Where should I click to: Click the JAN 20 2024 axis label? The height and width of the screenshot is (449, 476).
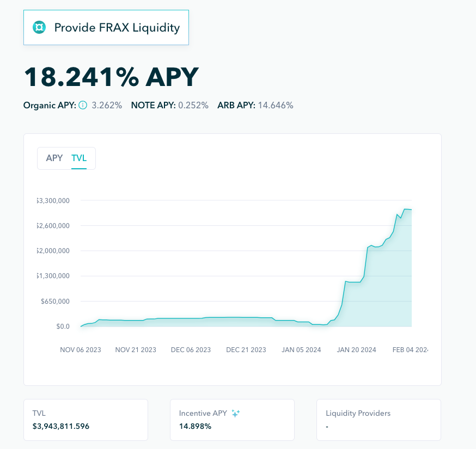pos(356,349)
